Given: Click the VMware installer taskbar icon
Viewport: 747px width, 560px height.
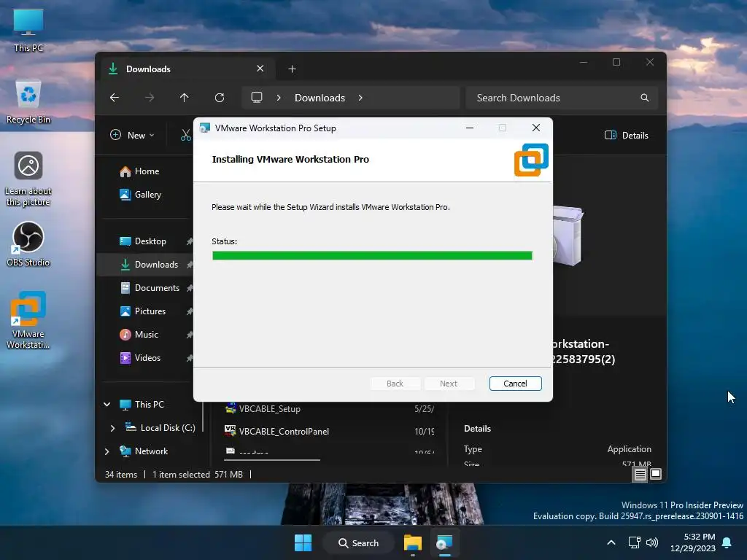Looking at the screenshot, I should (444, 542).
